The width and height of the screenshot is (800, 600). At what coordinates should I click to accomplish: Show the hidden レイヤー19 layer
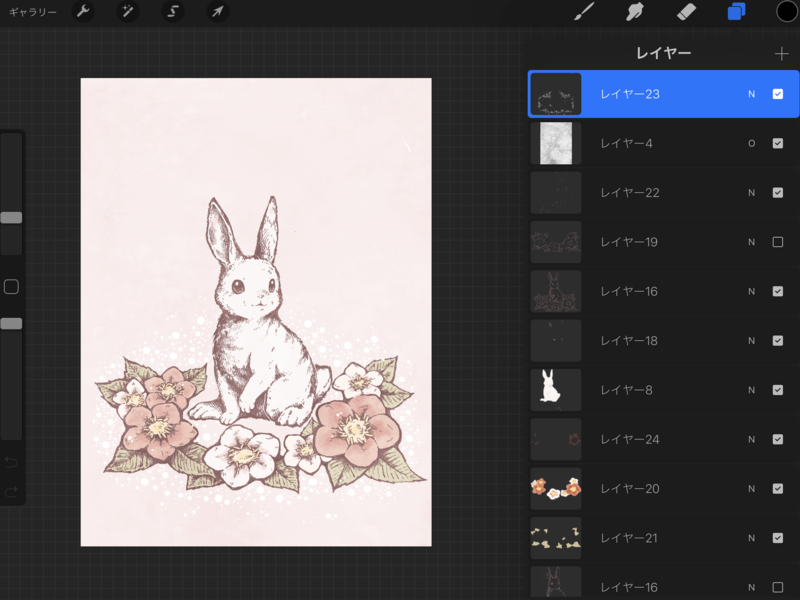[778, 242]
